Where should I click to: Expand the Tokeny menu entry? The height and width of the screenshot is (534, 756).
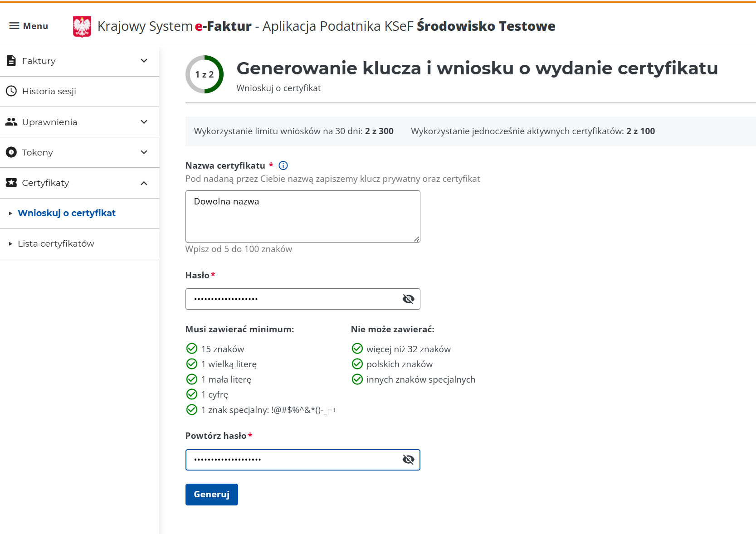click(144, 152)
